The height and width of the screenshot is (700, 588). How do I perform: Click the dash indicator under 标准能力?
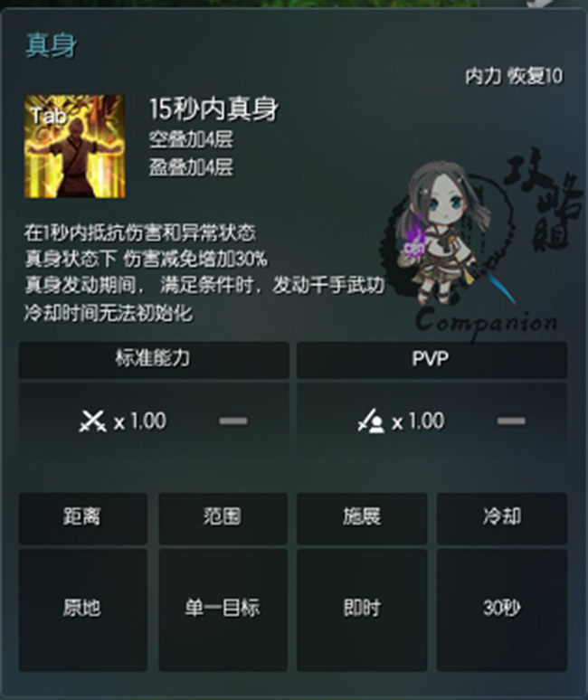pyautogui.click(x=233, y=421)
